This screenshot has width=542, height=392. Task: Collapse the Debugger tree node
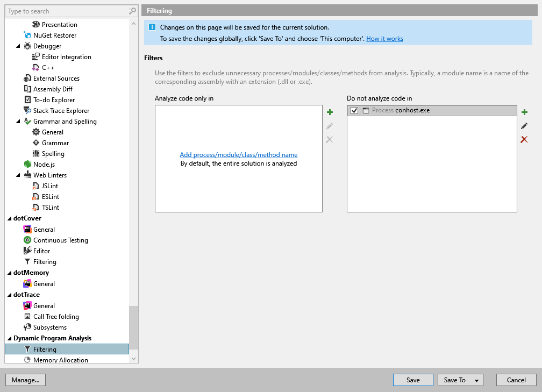click(x=18, y=46)
